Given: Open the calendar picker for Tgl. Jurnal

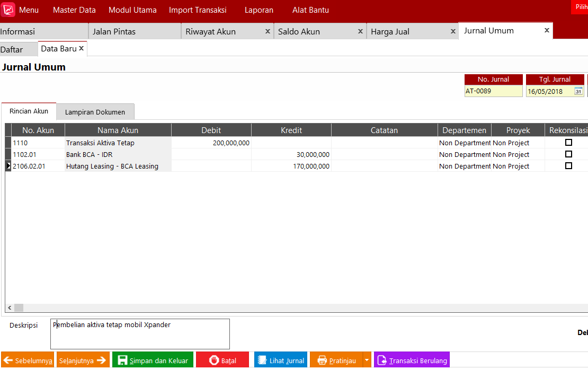Looking at the screenshot, I should [578, 91].
